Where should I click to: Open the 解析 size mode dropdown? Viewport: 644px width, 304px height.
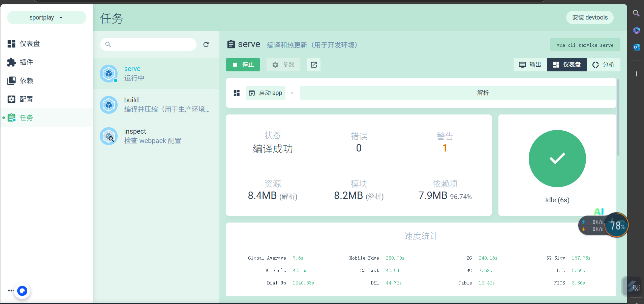[x=458, y=93]
